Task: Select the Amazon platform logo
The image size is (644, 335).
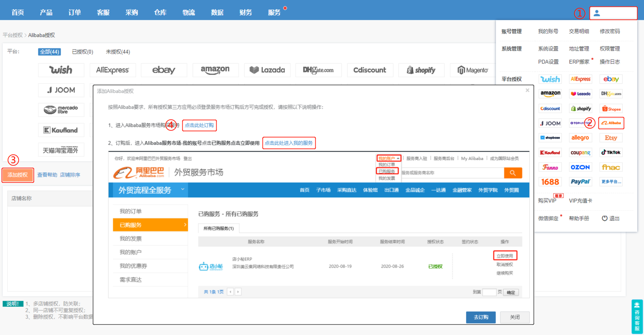Action: click(x=216, y=70)
